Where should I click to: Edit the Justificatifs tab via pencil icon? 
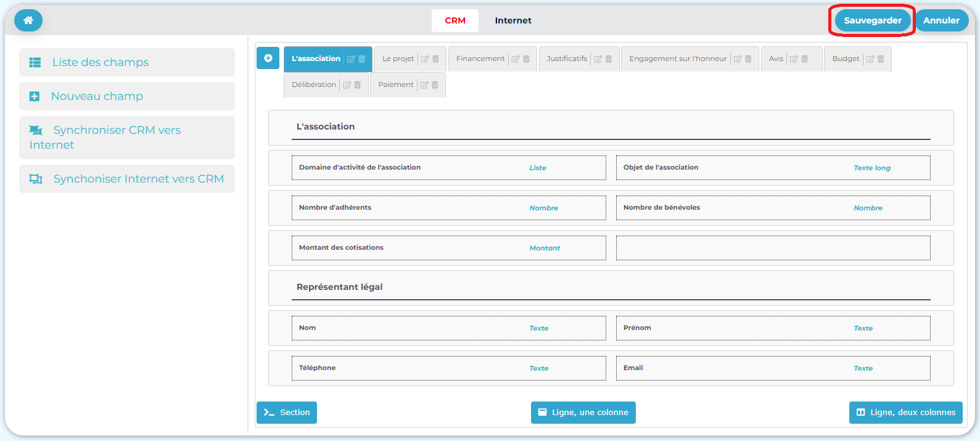pos(598,59)
